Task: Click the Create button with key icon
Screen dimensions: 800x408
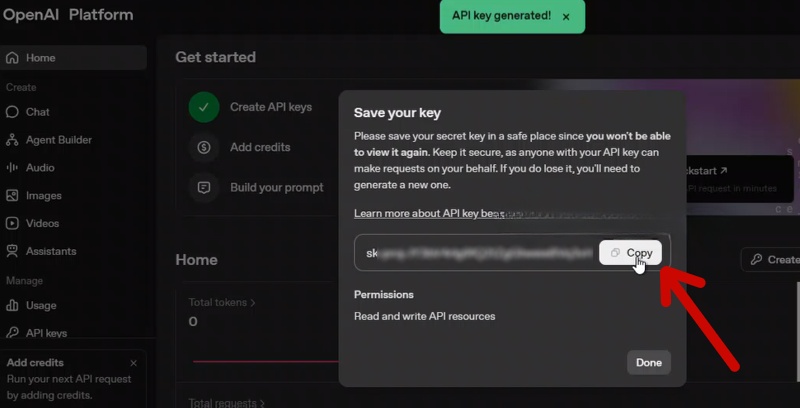Action: (x=770, y=260)
